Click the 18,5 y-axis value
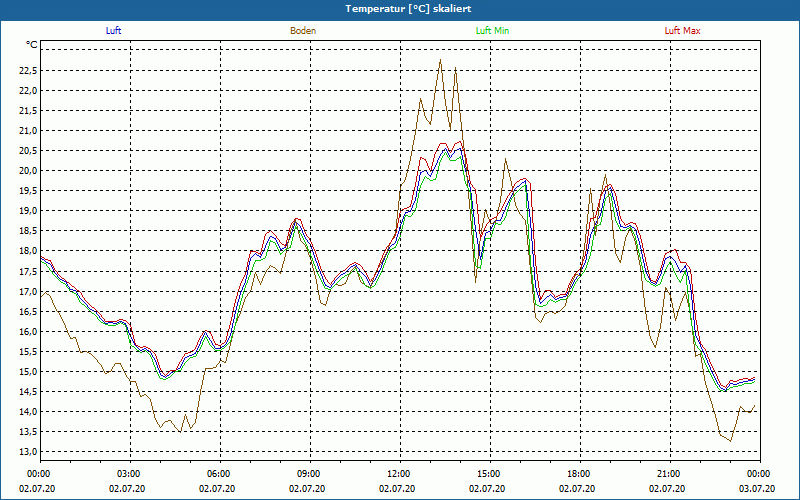The height and width of the screenshot is (500, 800). [x=28, y=231]
